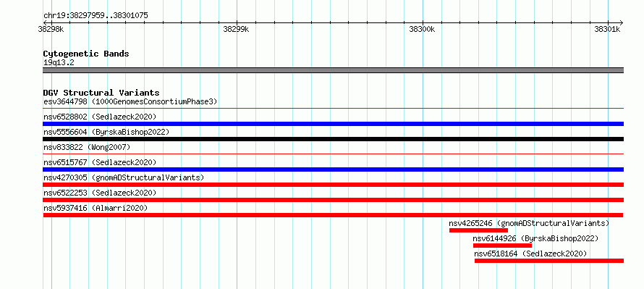Select the gray 19q13.2 cytogenetic band bar

tap(333, 70)
